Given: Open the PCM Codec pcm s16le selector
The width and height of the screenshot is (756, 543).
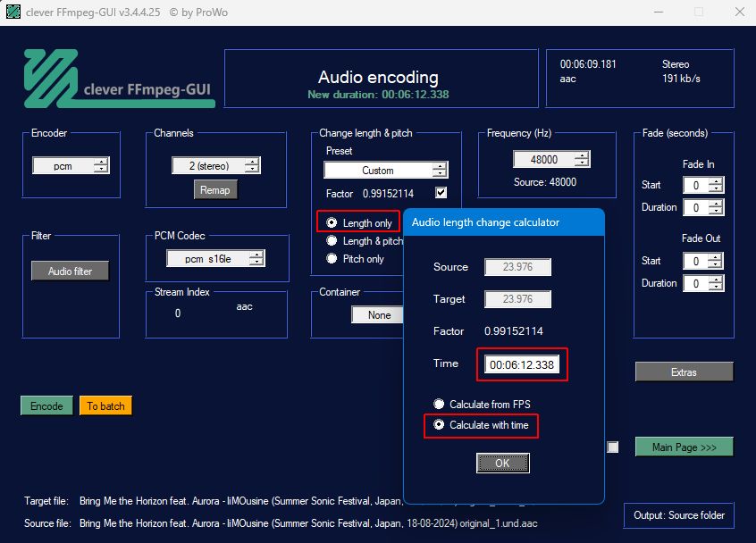Looking at the screenshot, I should point(215,259).
